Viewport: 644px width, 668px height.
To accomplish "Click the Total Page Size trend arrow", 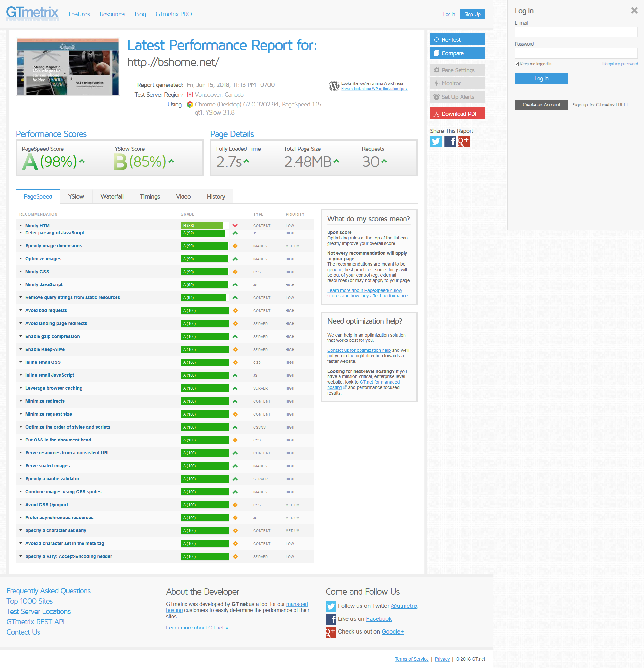I will (x=336, y=161).
